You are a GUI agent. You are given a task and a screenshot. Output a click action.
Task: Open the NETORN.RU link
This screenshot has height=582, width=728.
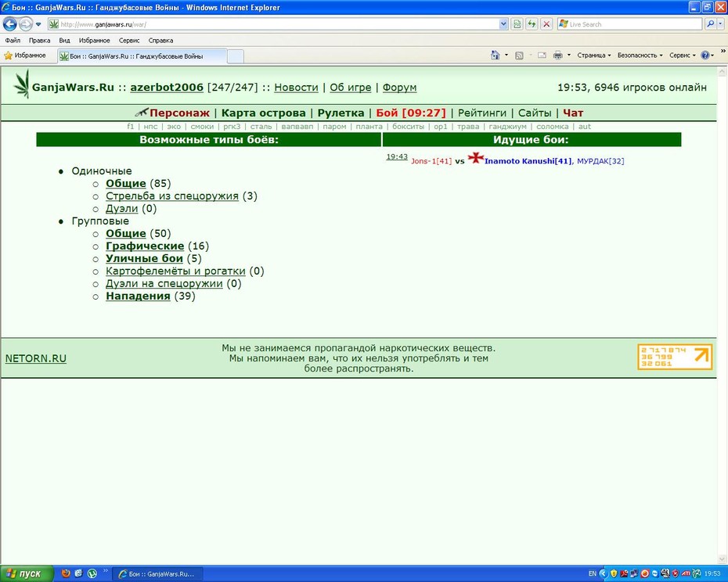click(x=36, y=358)
